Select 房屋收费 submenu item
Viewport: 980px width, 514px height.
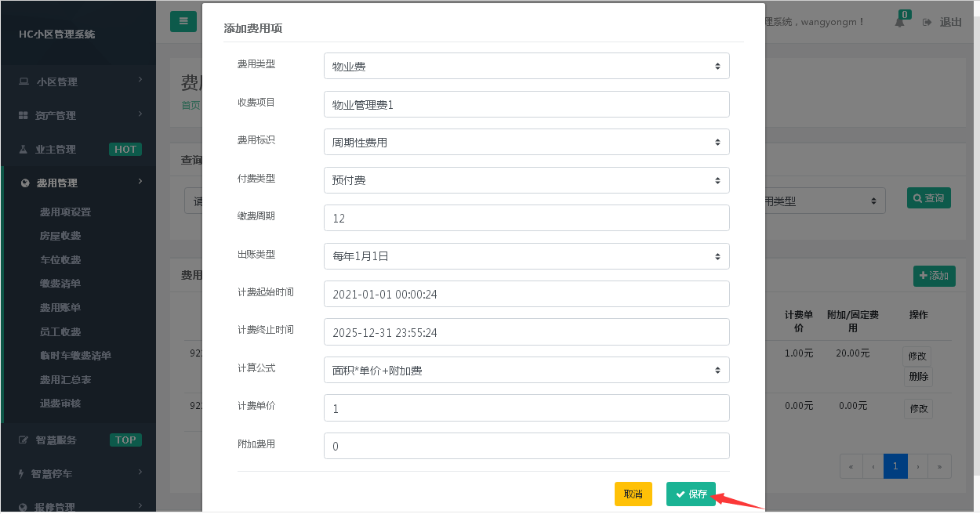[60, 236]
